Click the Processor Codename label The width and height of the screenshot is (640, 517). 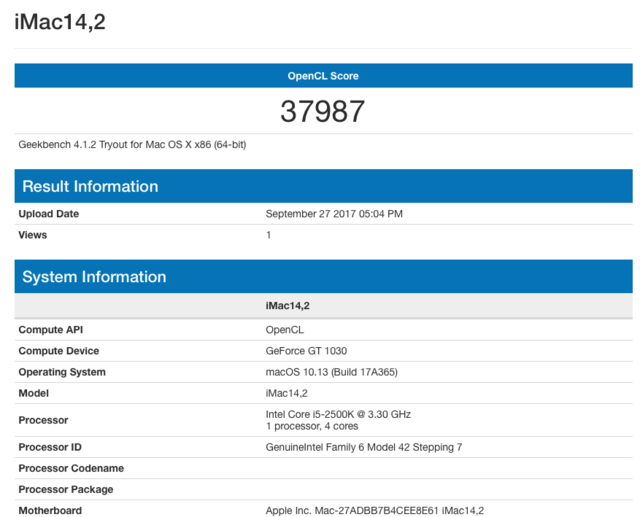[x=71, y=468]
